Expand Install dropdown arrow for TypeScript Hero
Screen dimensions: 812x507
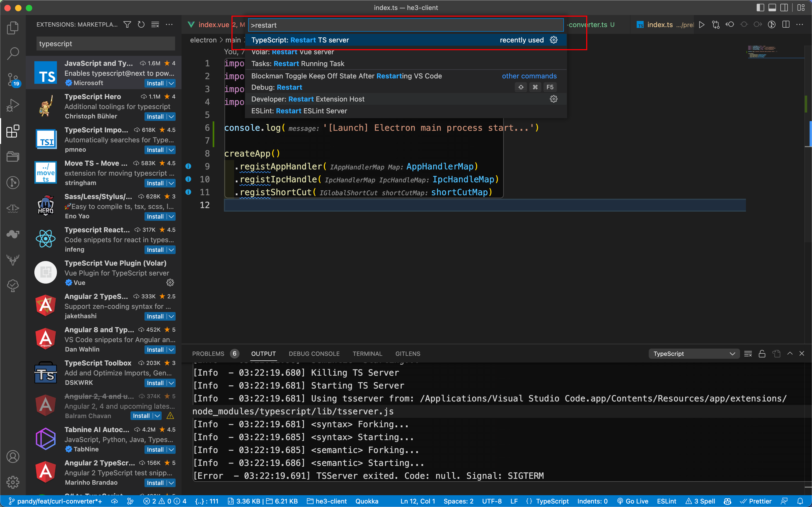pos(171,117)
